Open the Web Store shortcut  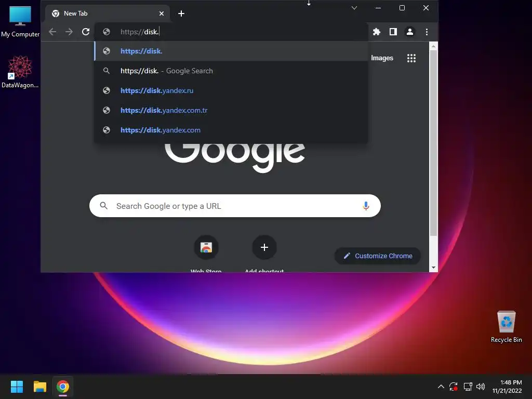(x=206, y=248)
